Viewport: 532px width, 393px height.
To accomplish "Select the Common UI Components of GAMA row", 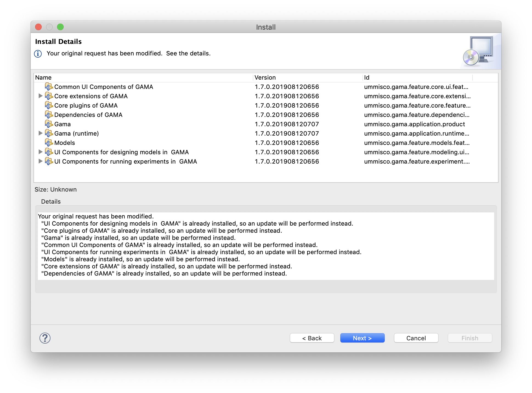I will [104, 87].
